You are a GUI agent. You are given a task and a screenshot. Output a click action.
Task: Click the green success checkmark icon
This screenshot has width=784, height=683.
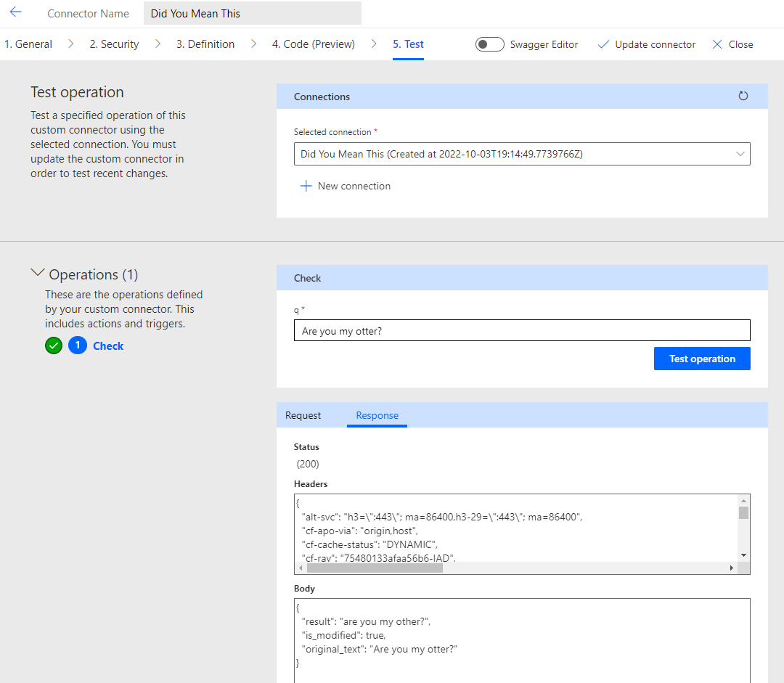[54, 345]
